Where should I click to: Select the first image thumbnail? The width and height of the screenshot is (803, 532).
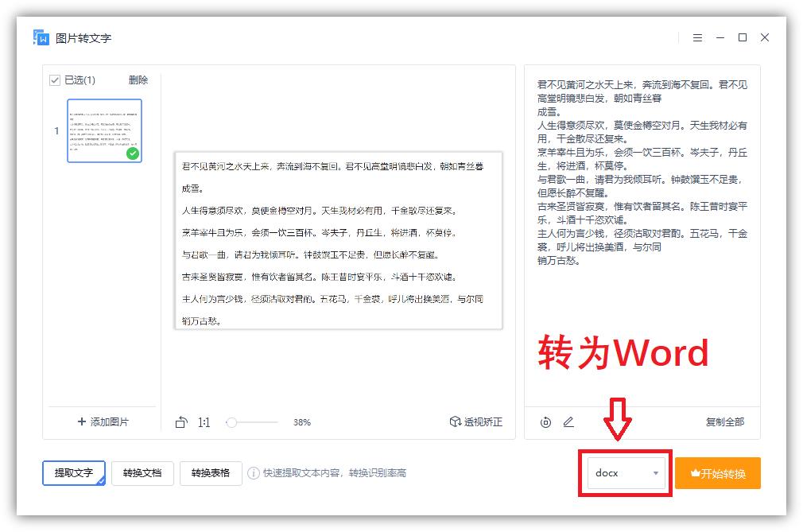(x=104, y=131)
